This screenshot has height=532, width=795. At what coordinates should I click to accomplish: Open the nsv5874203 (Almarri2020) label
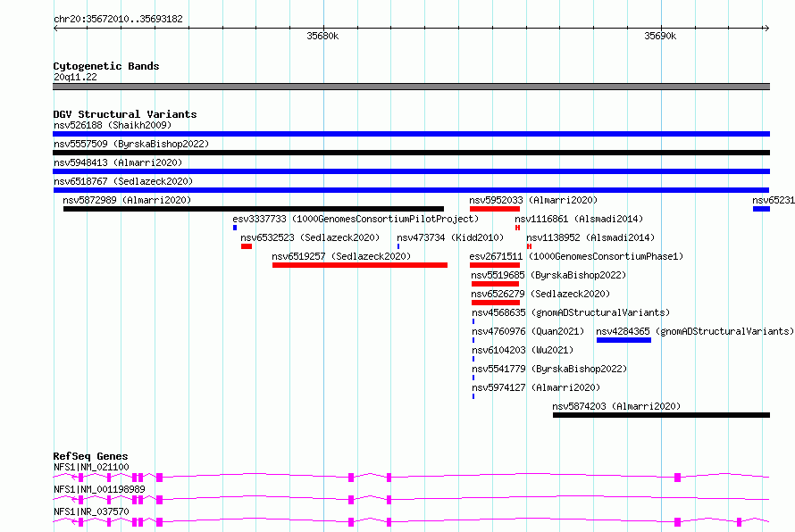616,406
